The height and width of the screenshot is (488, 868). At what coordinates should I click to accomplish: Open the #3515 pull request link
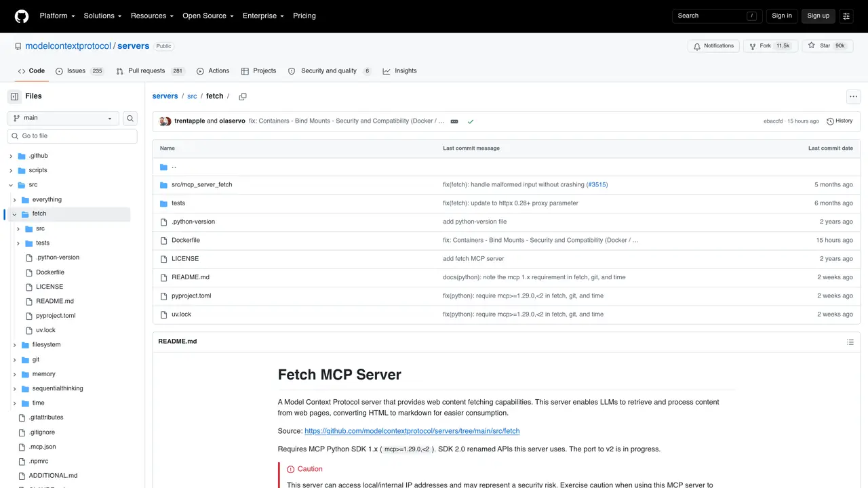coord(597,185)
